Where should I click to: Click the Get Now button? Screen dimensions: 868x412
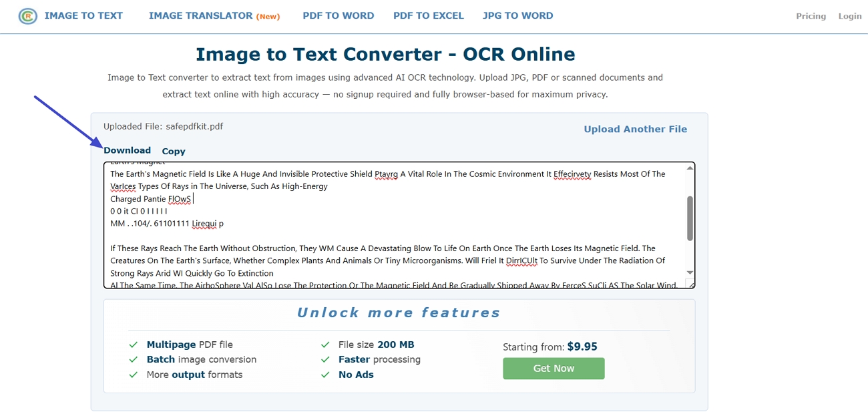(x=554, y=369)
